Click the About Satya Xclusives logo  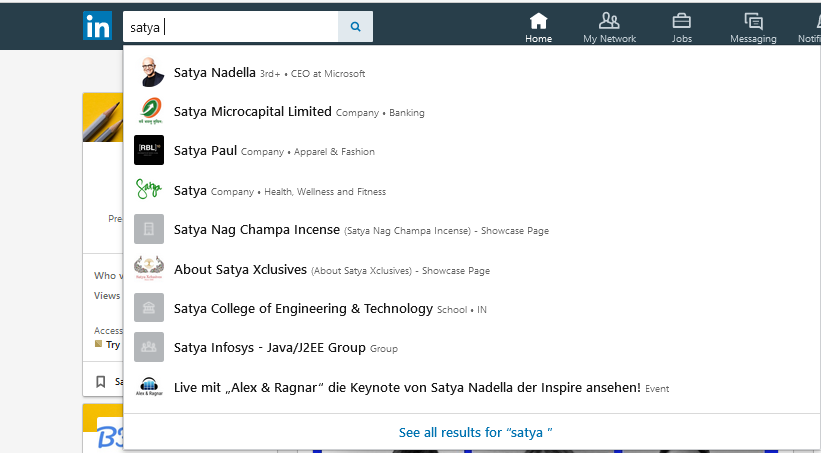(x=149, y=268)
